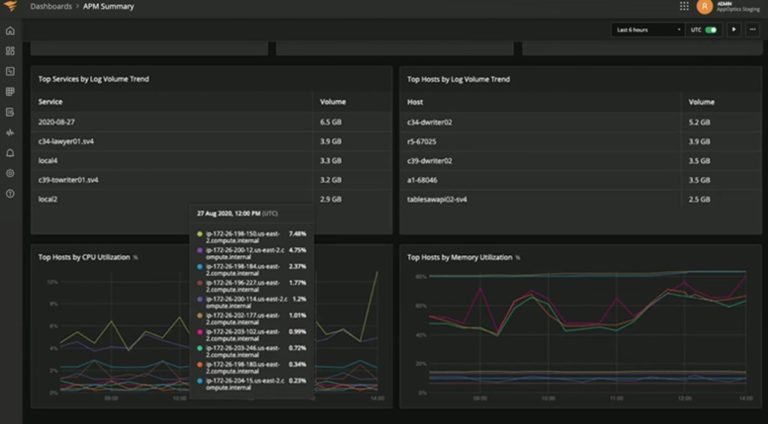Click Top Hosts by Memory Utilization title
The image size is (768, 424).
click(459, 257)
